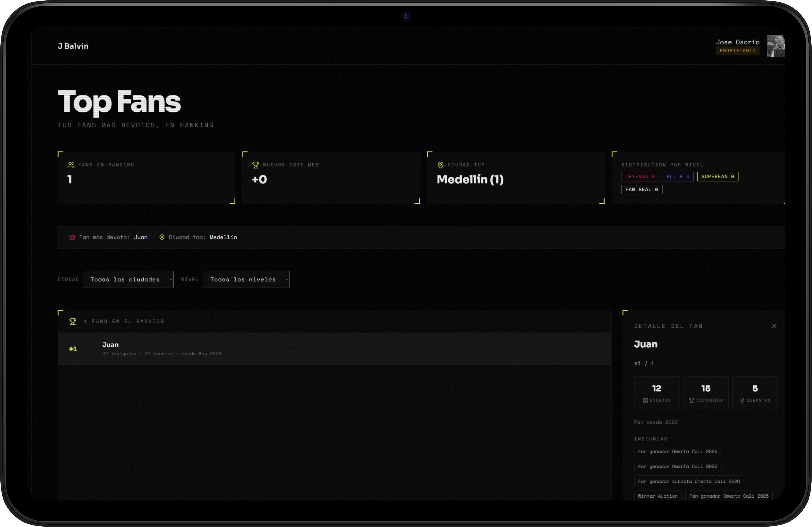The width and height of the screenshot is (812, 527).
Task: Click the Fan ganador subasta Omerta Cali 2026 badge
Action: pos(689,481)
